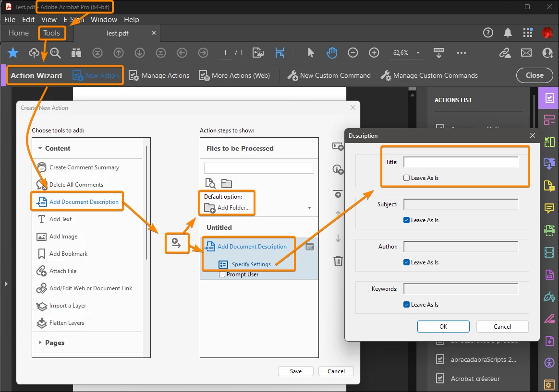559x392 pixels.
Task: Click Manage Actions button
Action: pyautogui.click(x=158, y=75)
